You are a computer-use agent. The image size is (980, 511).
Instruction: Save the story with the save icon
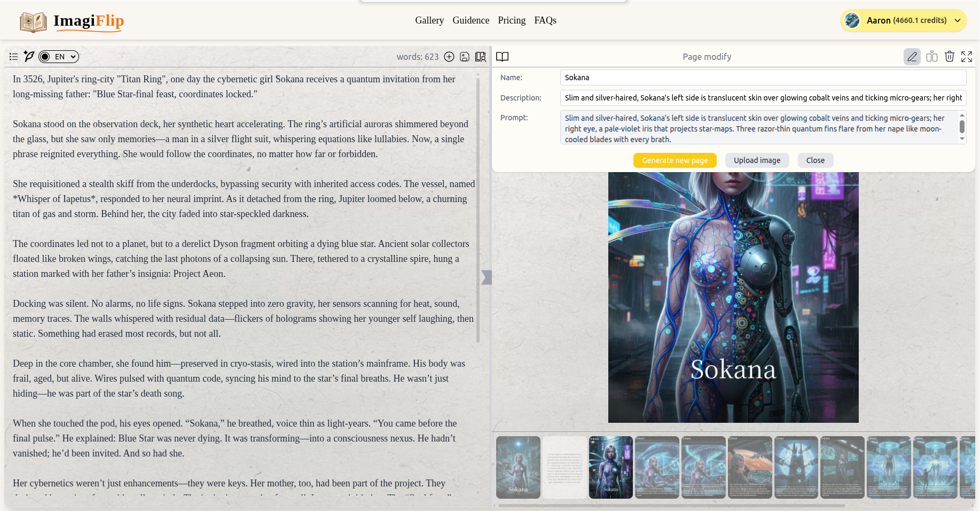tap(464, 56)
